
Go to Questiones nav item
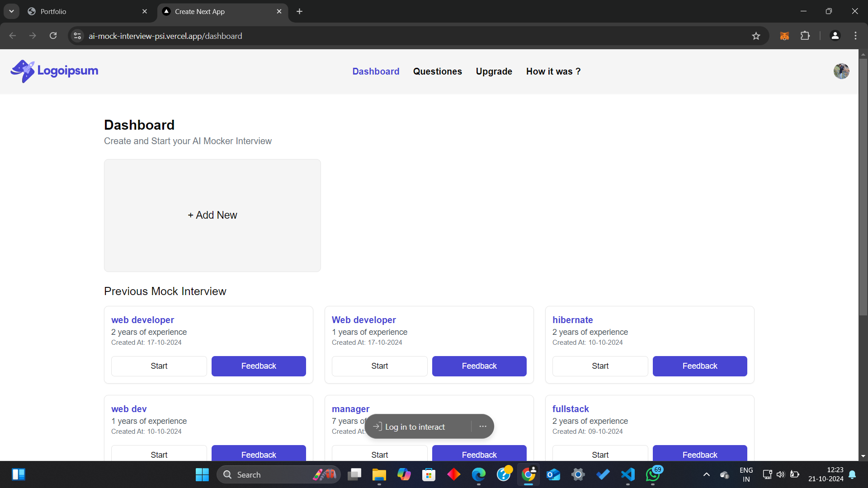pyautogui.click(x=437, y=71)
